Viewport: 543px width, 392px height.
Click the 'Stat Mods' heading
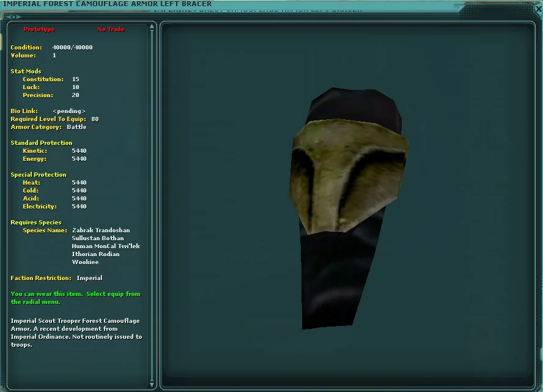point(26,72)
